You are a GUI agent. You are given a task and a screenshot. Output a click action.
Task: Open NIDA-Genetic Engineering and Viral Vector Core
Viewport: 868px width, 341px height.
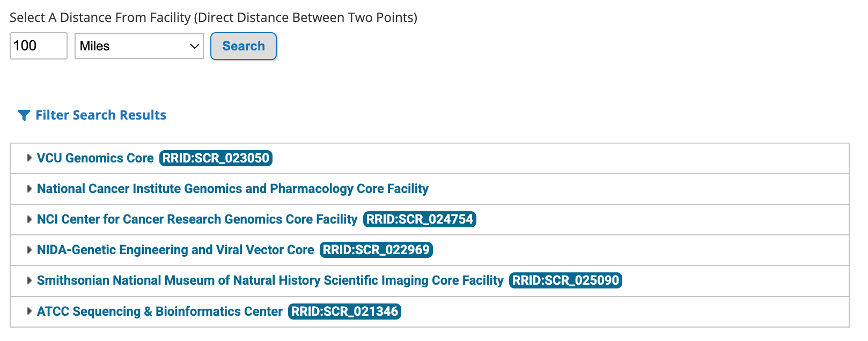[x=175, y=250]
